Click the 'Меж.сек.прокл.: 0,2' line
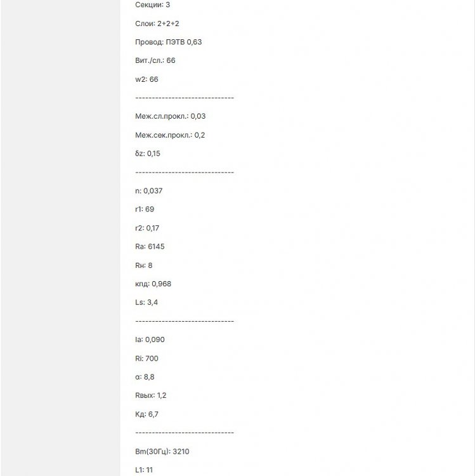Image resolution: width=475 pixels, height=476 pixels. click(x=170, y=135)
